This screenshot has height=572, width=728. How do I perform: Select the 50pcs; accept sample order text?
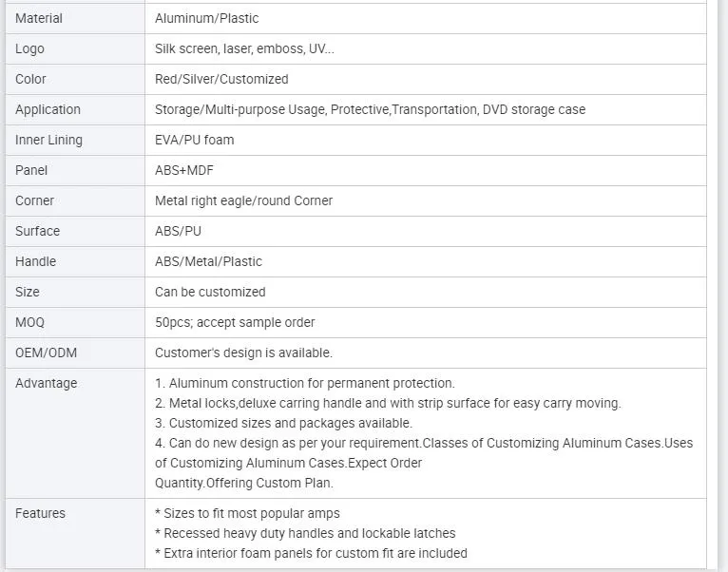(x=235, y=322)
